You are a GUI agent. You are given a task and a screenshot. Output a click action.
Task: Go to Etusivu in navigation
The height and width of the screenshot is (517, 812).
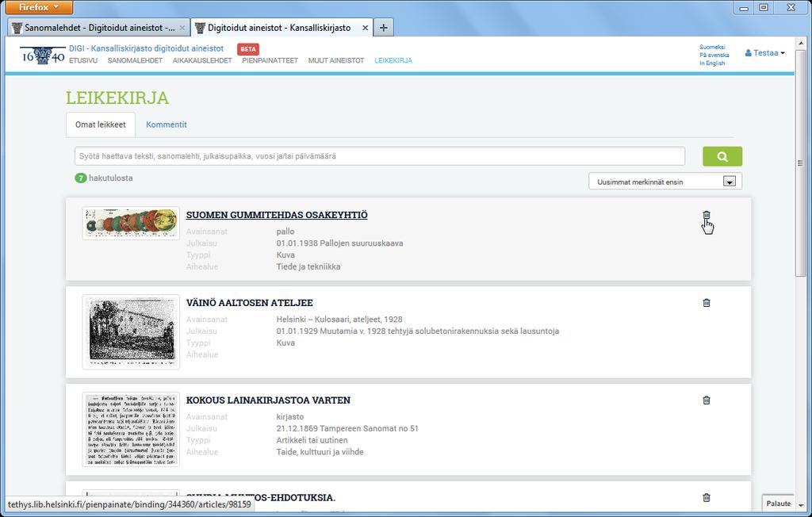coord(83,60)
